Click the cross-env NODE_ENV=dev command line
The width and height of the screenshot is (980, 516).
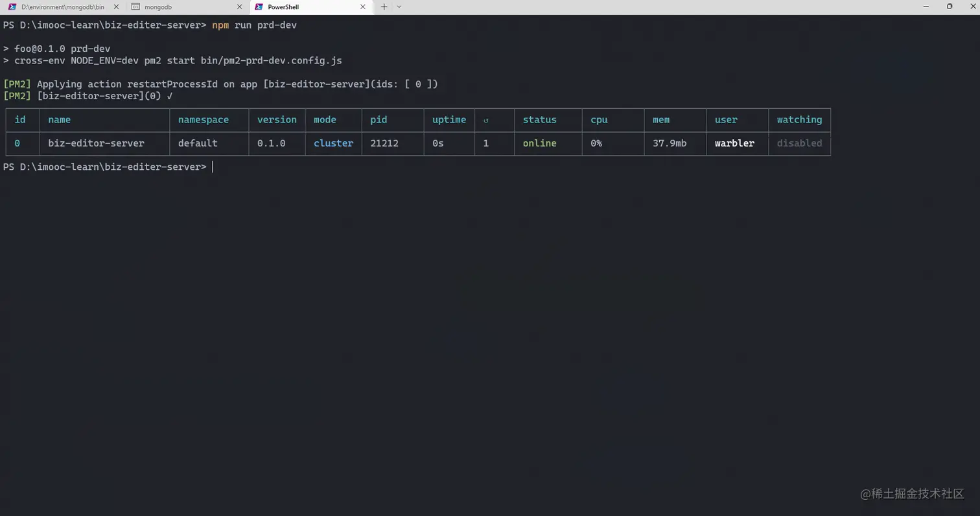point(172,60)
